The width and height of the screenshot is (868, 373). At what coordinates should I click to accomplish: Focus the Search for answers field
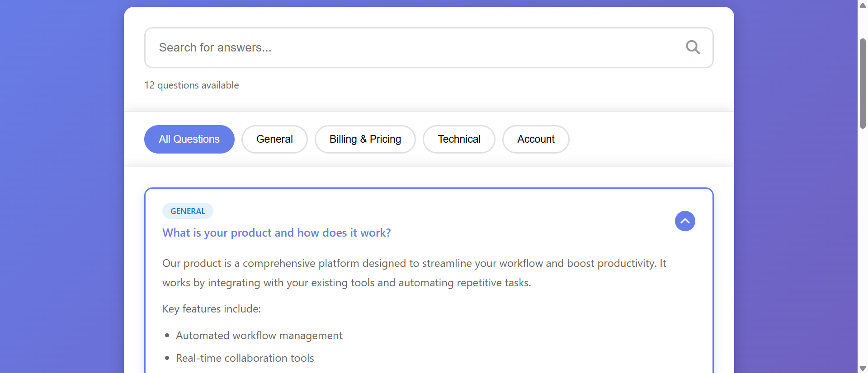coord(429,47)
